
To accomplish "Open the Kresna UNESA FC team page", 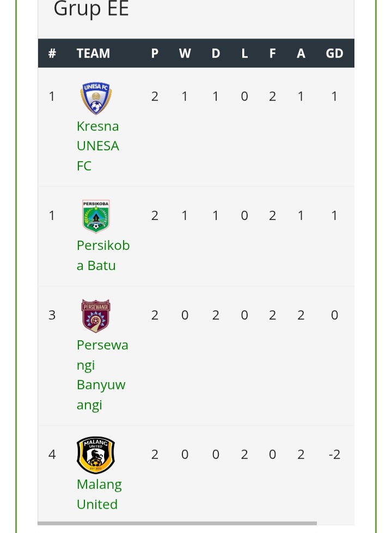I will (x=97, y=145).
